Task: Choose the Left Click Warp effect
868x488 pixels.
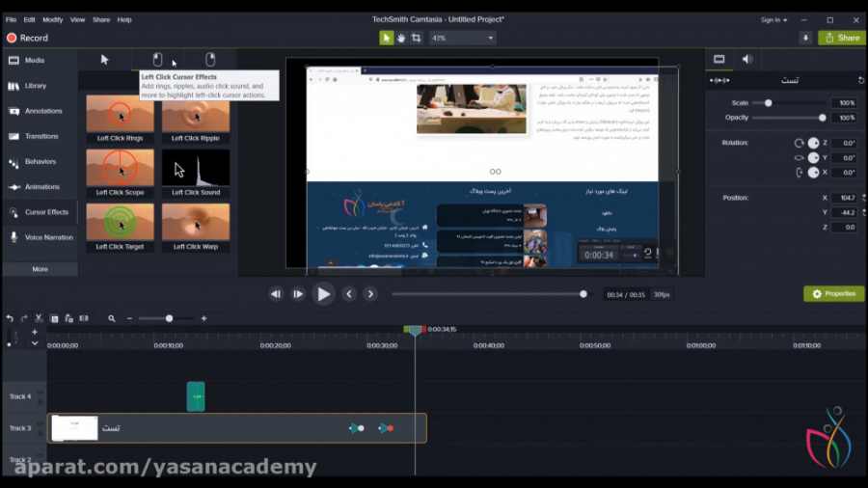Action: pyautogui.click(x=196, y=227)
